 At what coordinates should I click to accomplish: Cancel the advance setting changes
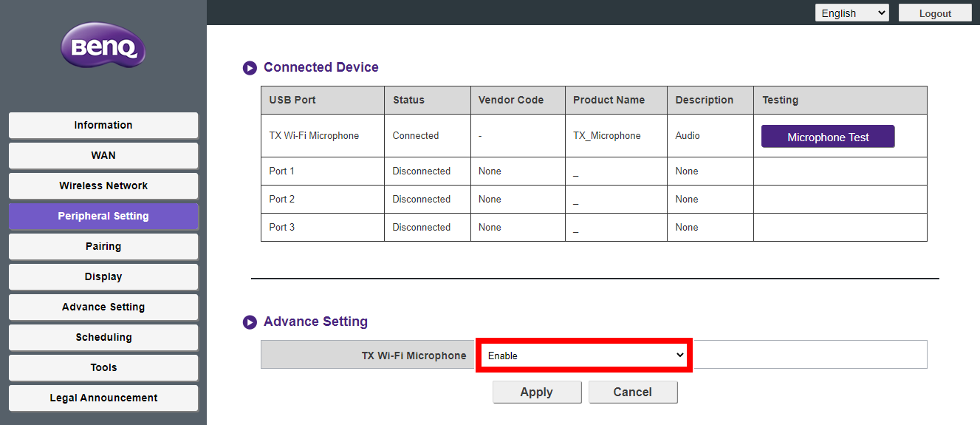633,392
